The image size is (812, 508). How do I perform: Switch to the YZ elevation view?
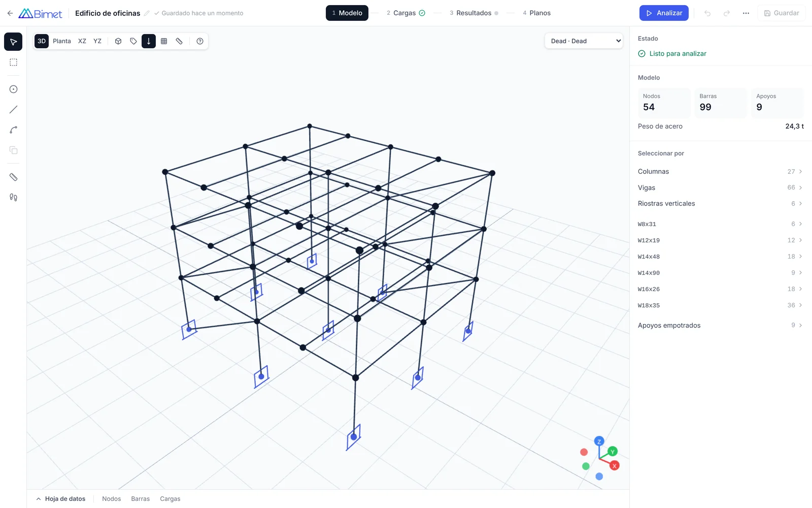[97, 41]
